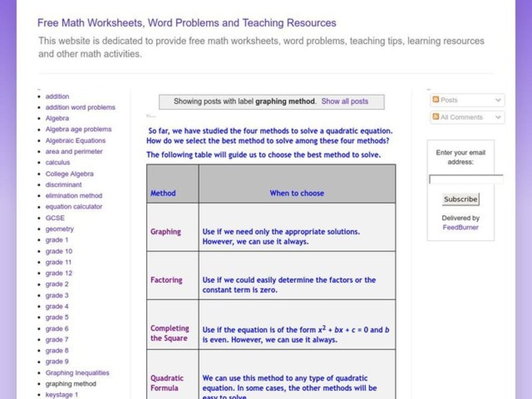Expand the Posts feed dropdown arrow
This screenshot has width=532, height=399.
(498, 100)
